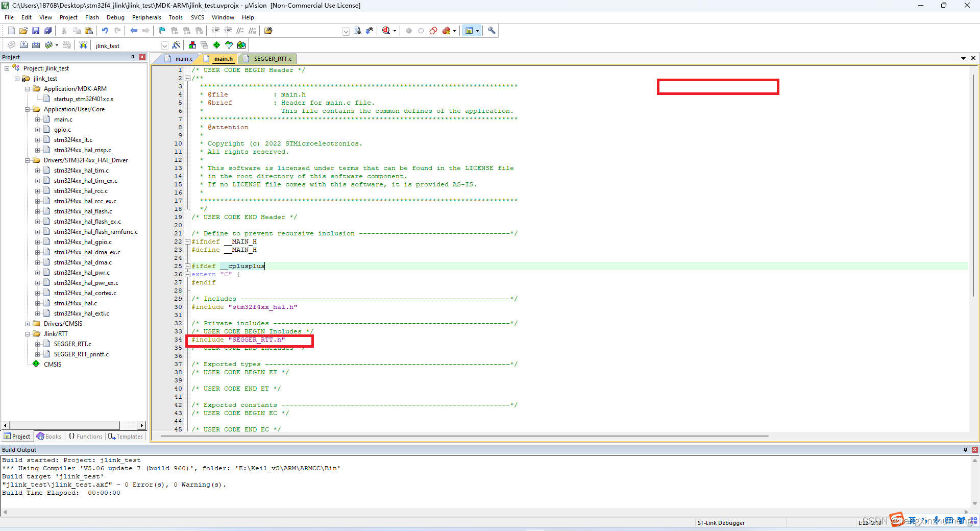Open the jlink_test target selection dropdown
Image resolution: width=980 pixels, height=531 pixels.
point(164,45)
